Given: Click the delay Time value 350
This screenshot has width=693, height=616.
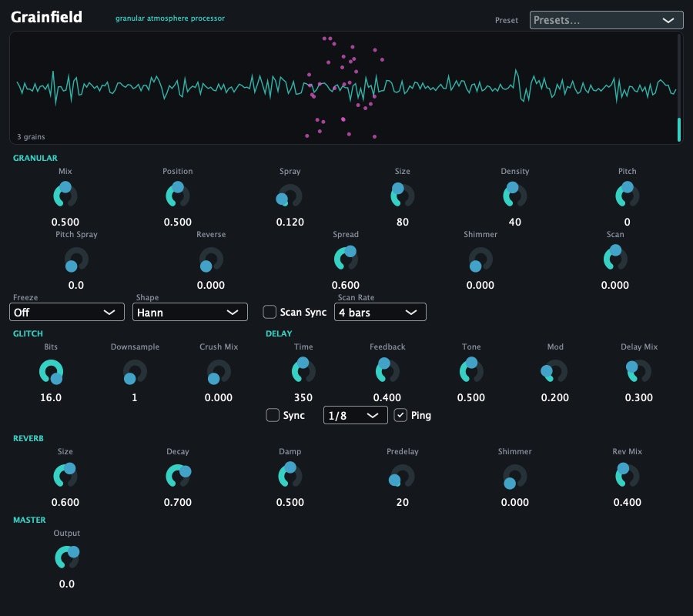Looking at the screenshot, I should tap(303, 397).
